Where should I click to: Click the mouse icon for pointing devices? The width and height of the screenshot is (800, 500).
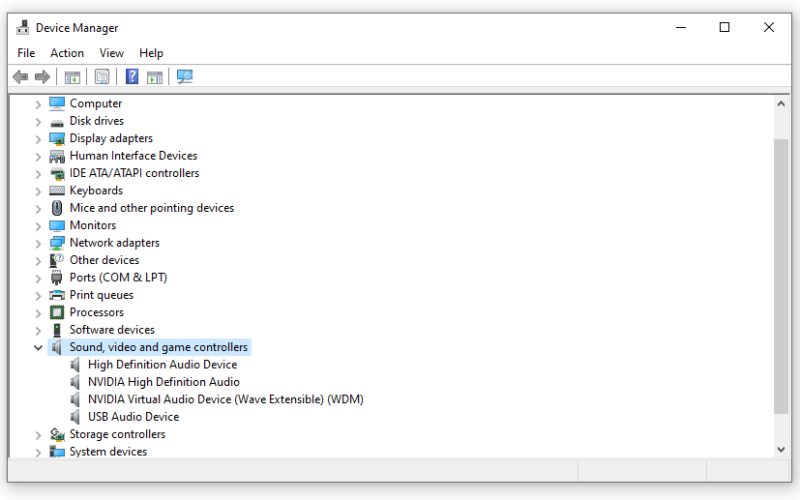tap(57, 208)
